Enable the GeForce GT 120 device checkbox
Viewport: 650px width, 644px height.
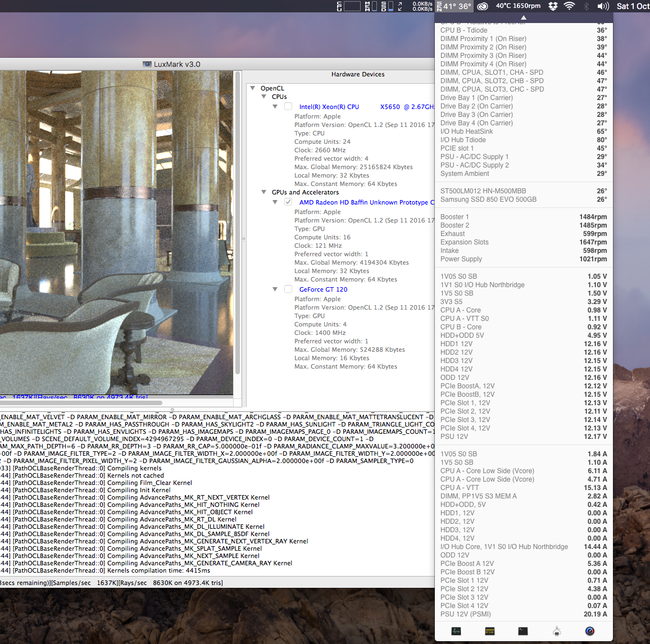pyautogui.click(x=288, y=289)
